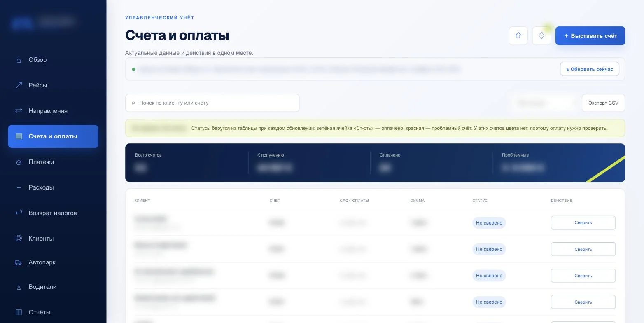Open the Отчёты section in the sidebar

tap(53, 312)
